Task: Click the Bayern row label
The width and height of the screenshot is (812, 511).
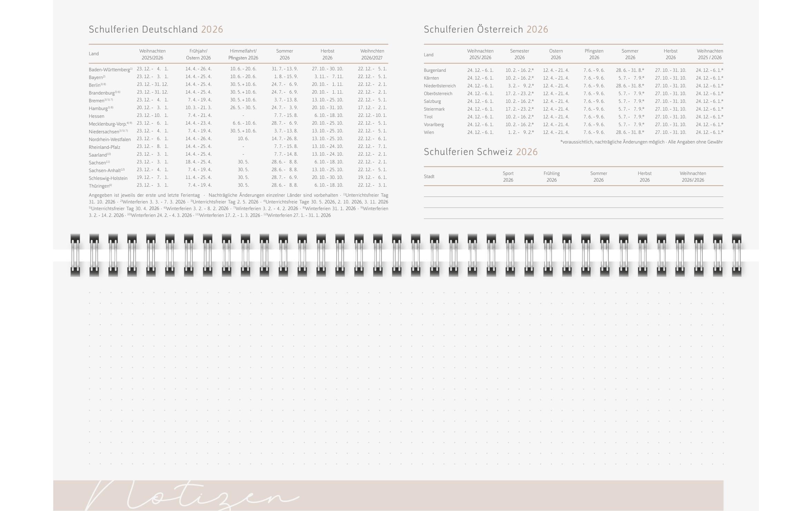Action: (x=97, y=77)
